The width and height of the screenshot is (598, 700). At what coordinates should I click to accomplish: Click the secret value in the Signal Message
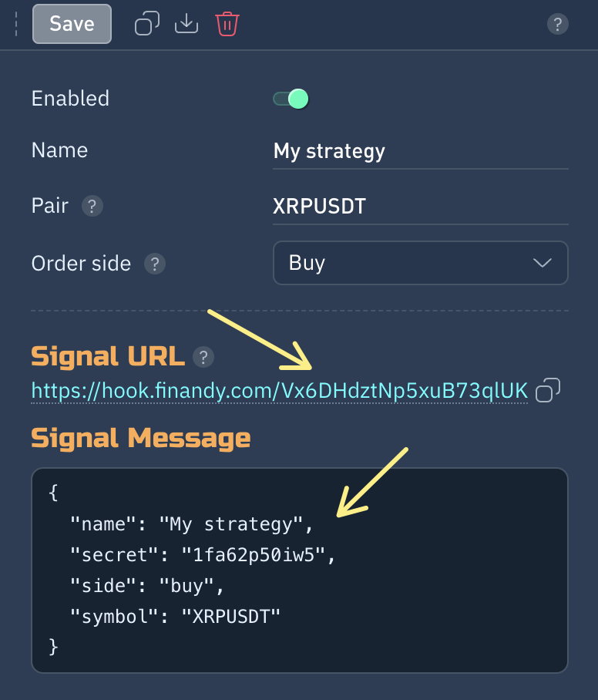pyautogui.click(x=258, y=555)
